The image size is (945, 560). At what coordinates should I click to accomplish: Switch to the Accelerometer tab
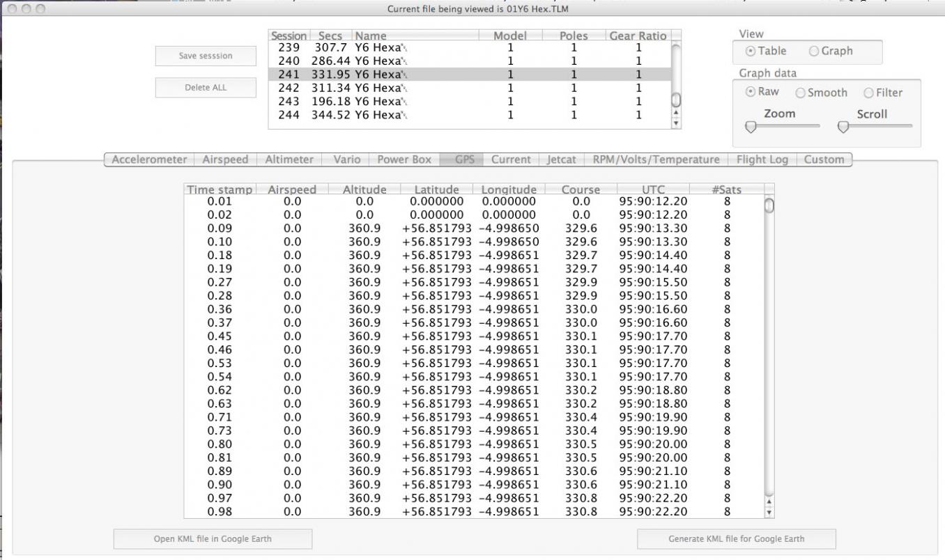click(x=149, y=160)
